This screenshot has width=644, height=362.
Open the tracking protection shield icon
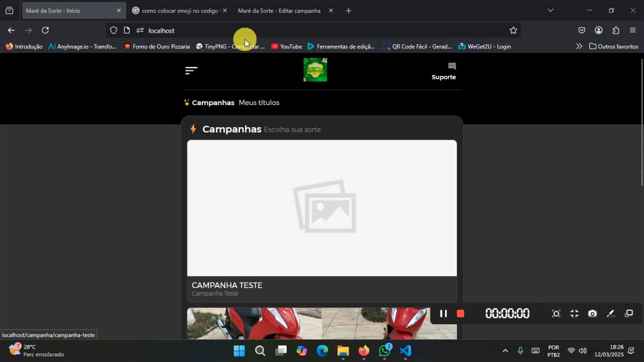tap(114, 30)
